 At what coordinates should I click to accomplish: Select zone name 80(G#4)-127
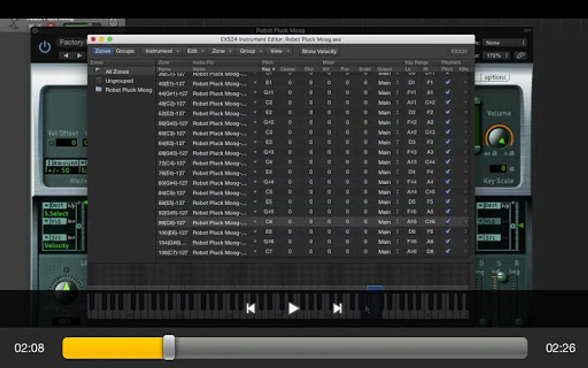tap(173, 183)
